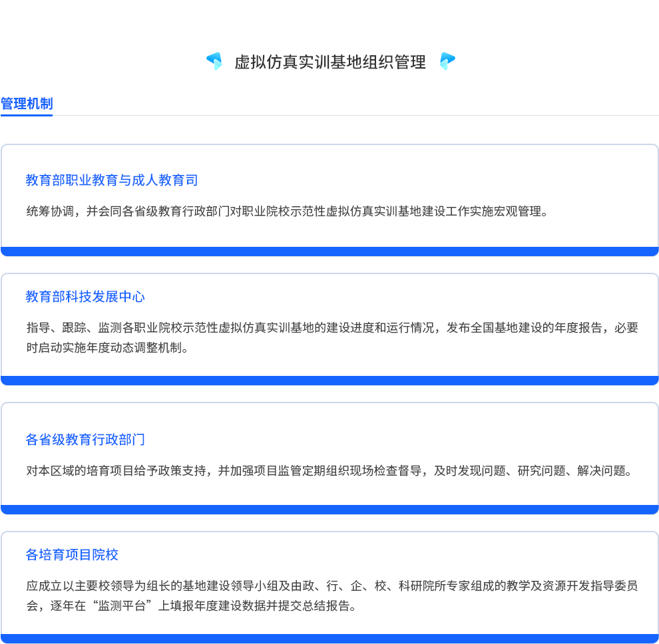Click the description starting with 指导、跟踪、监测
This screenshot has width=659, height=644.
[x=332, y=338]
